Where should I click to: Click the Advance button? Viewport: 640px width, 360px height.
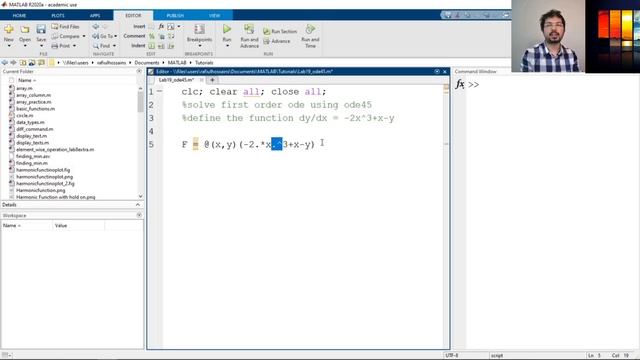277,41
